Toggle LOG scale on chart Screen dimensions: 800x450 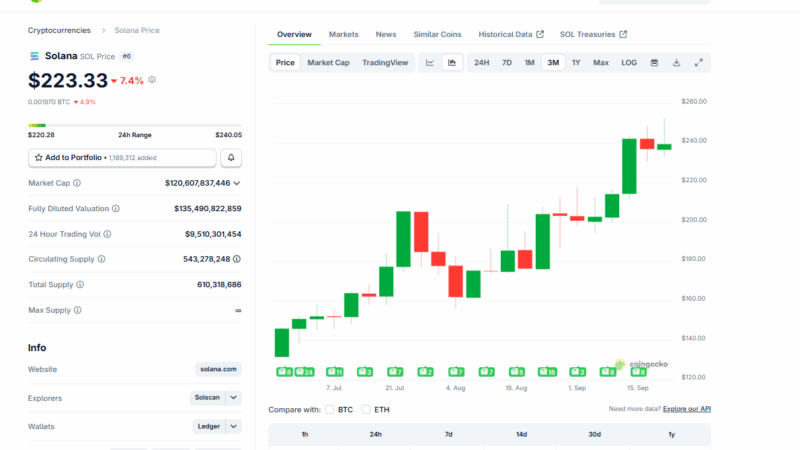coord(629,63)
